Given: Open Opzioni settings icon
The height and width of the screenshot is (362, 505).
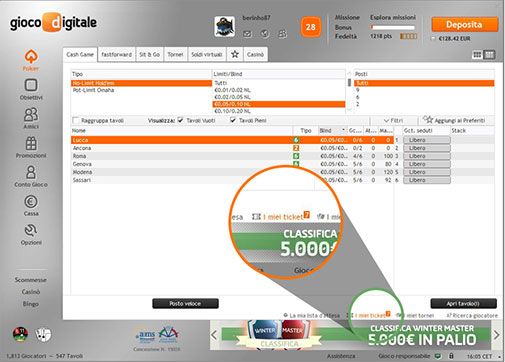Looking at the screenshot, I should tap(31, 231).
